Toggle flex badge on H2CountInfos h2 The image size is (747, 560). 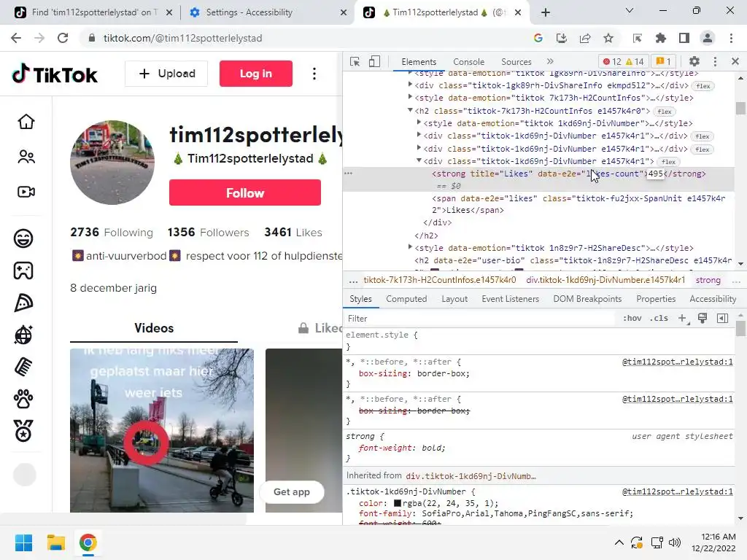point(665,112)
